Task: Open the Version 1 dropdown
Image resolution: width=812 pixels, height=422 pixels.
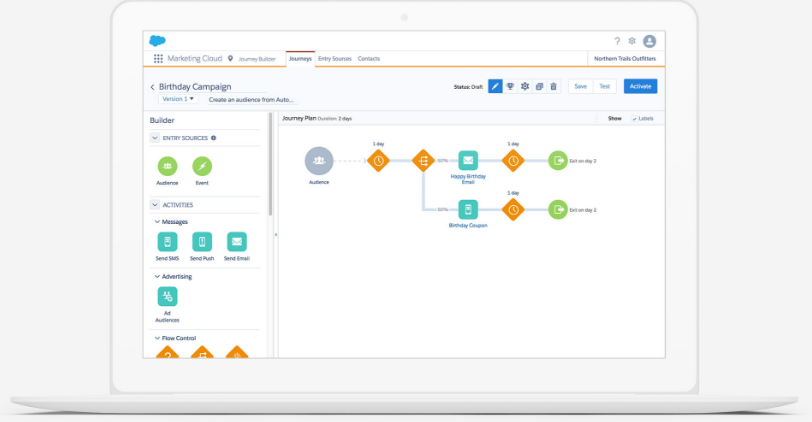Action: pos(175,100)
